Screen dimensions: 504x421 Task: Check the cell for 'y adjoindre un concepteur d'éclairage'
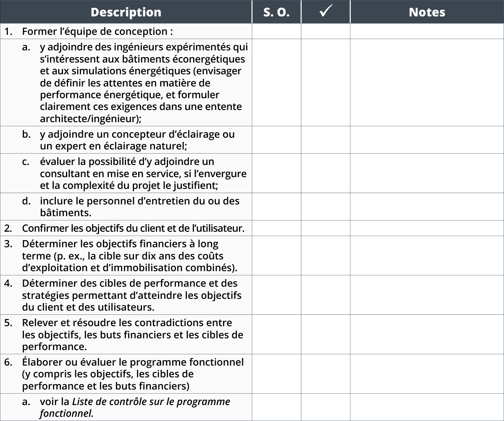point(325,140)
